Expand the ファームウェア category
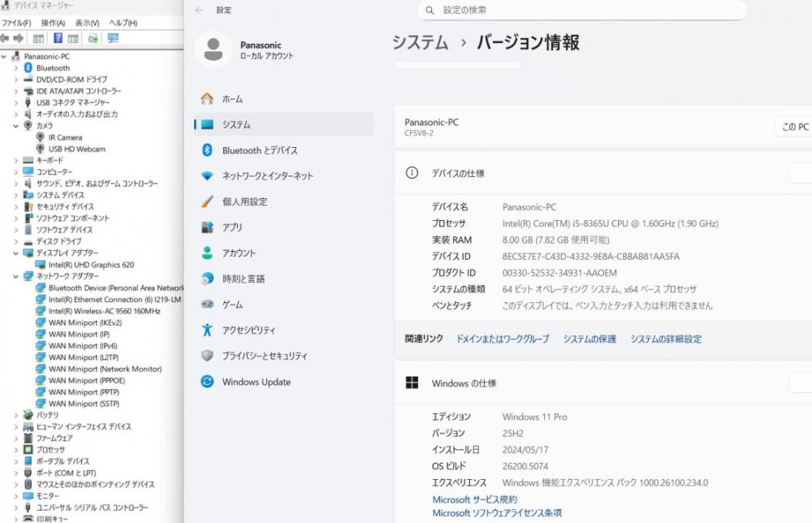This screenshot has height=523, width=812. click(16, 438)
